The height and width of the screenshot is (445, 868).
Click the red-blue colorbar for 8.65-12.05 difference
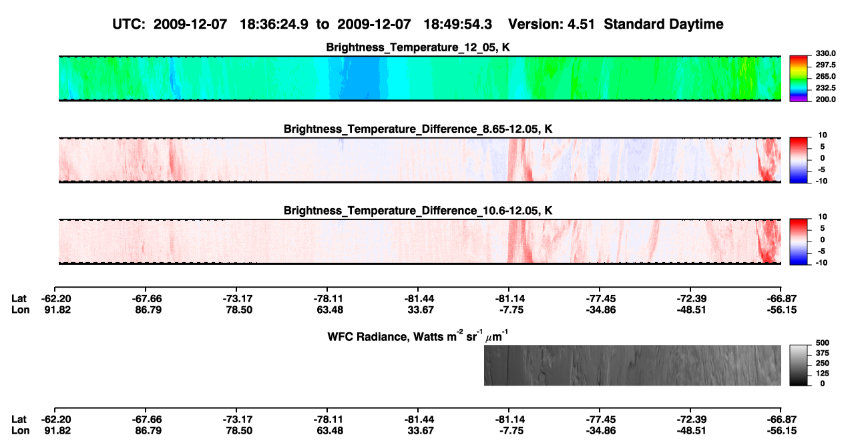(x=799, y=160)
